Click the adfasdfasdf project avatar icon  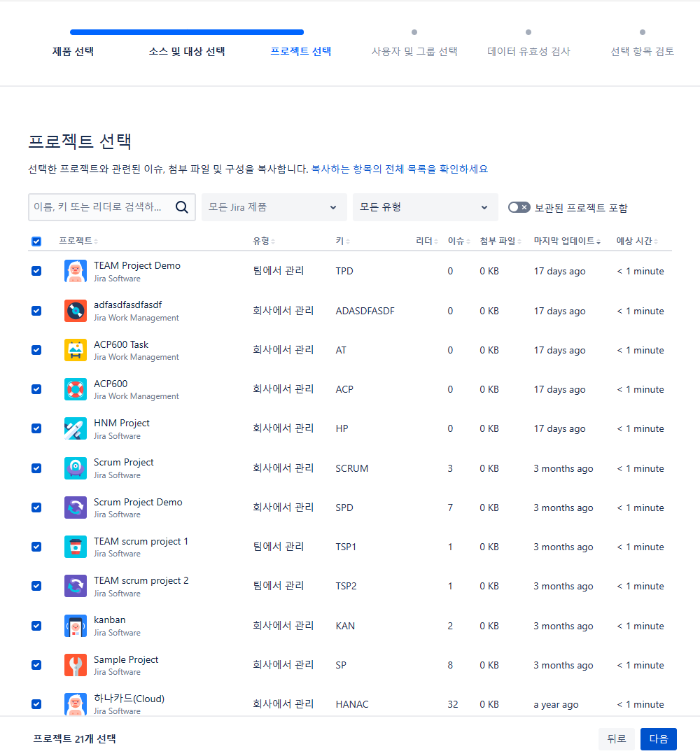[75, 311]
